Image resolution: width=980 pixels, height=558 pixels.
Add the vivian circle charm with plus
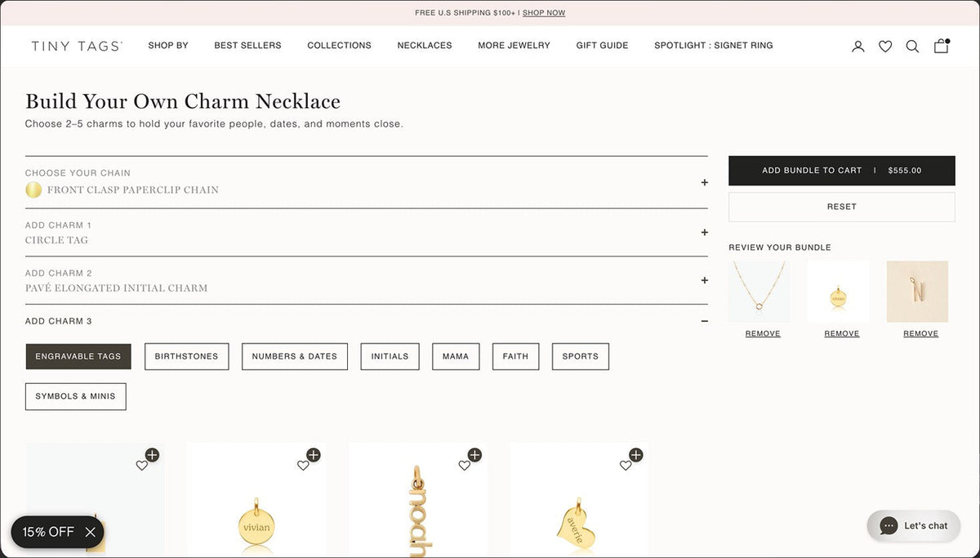tap(314, 455)
